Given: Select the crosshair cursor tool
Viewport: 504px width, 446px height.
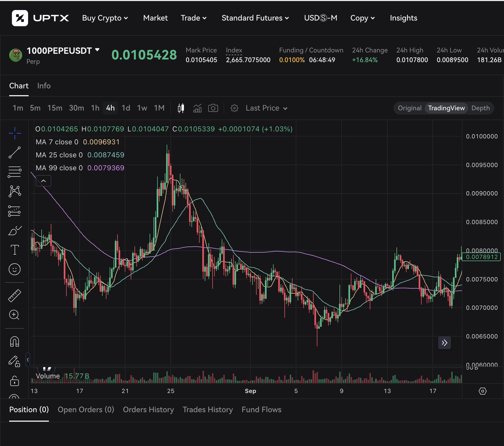Looking at the screenshot, I should click(x=15, y=133).
